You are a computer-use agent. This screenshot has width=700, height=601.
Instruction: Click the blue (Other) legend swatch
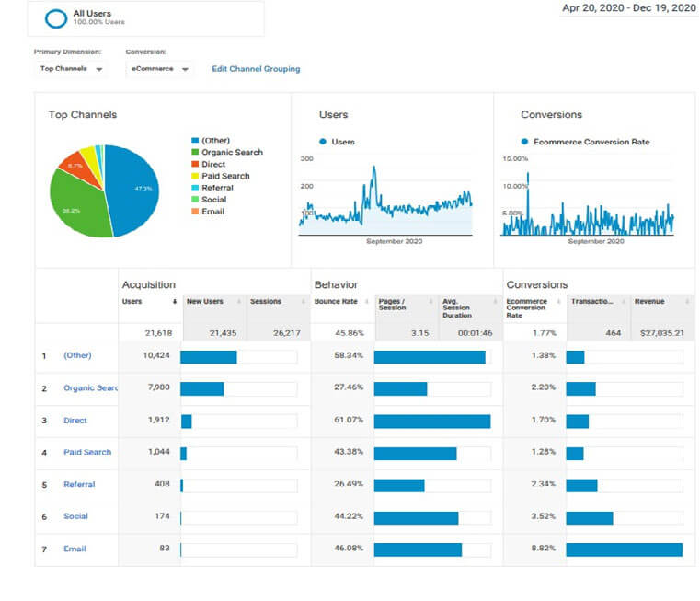point(195,140)
